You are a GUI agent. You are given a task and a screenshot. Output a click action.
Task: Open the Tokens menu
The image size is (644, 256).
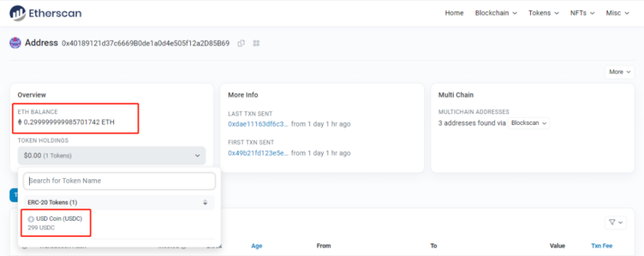click(543, 13)
